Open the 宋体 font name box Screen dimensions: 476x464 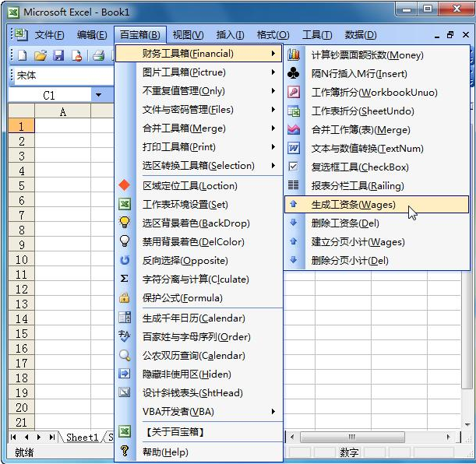(64, 76)
